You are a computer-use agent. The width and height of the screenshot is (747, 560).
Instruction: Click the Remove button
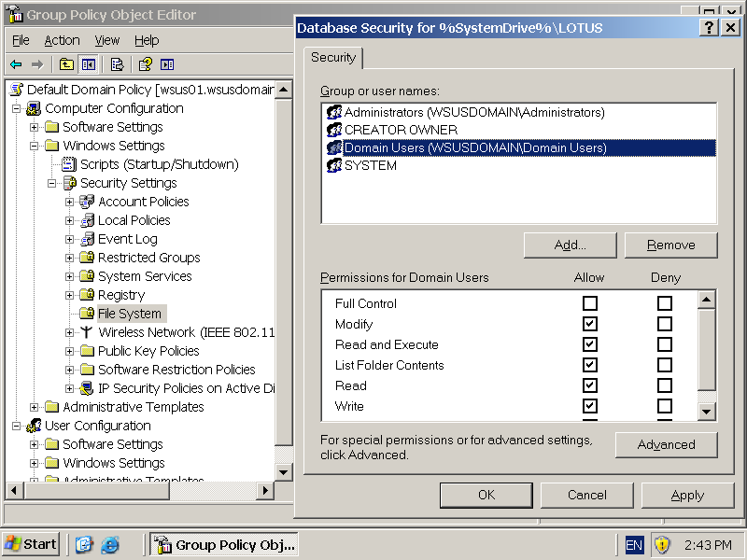coord(670,245)
